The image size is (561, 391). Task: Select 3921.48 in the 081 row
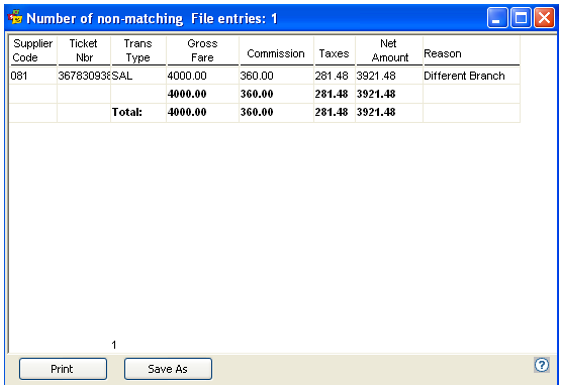pos(389,76)
